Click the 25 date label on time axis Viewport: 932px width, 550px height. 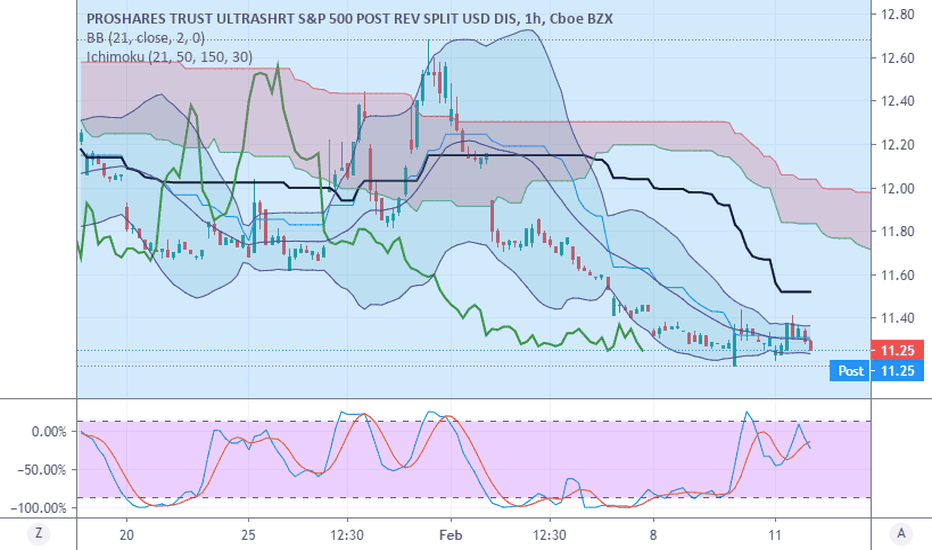(248, 535)
